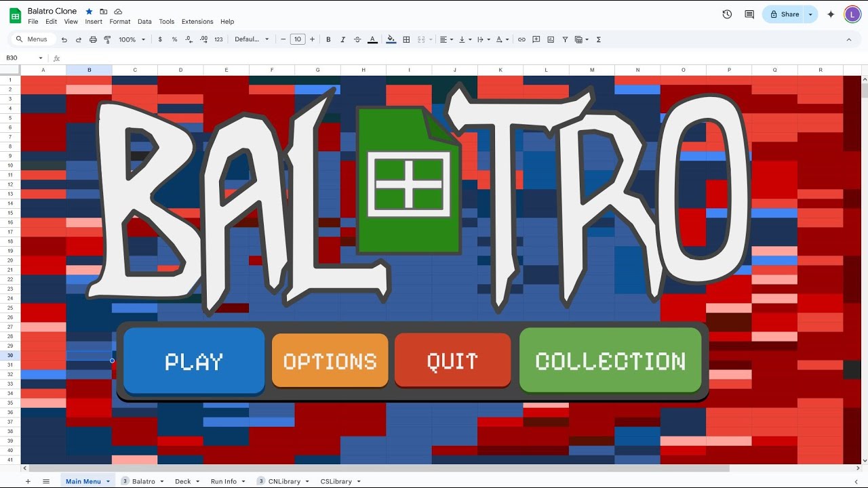
Task: Click the OPTIONS button
Action: tap(330, 361)
